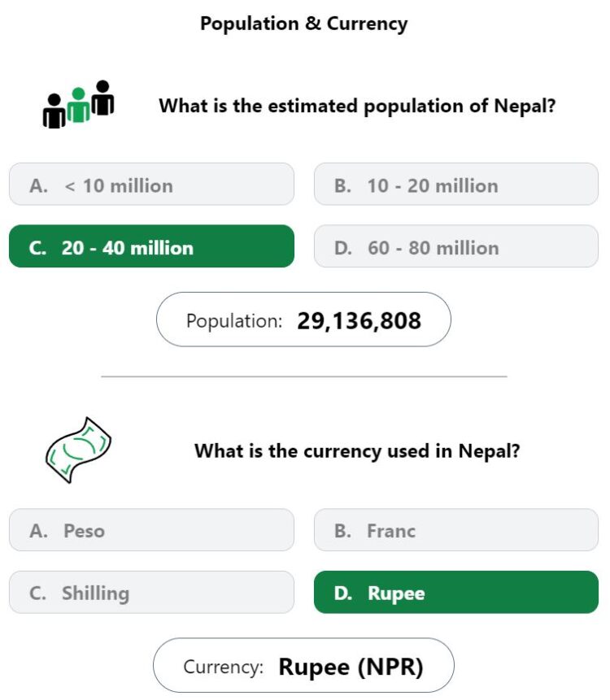This screenshot has width=610, height=700.
Task: Click the Currency Rupee (NPR) result box
Action: click(x=303, y=665)
